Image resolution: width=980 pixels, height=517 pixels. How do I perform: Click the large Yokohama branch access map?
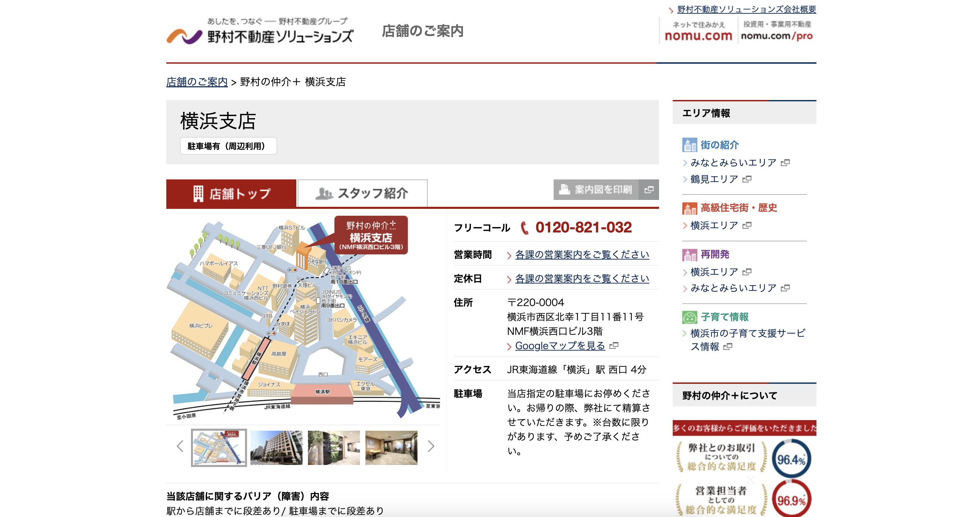(x=303, y=318)
